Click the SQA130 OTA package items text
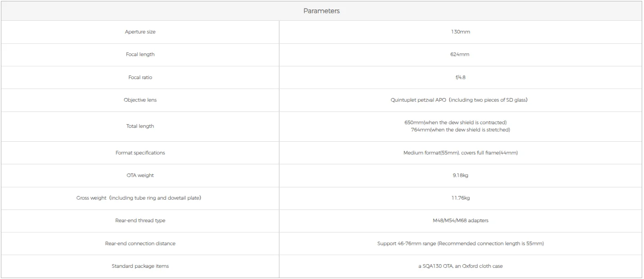Image resolution: width=644 pixels, height=279 pixels. pyautogui.click(x=460, y=266)
